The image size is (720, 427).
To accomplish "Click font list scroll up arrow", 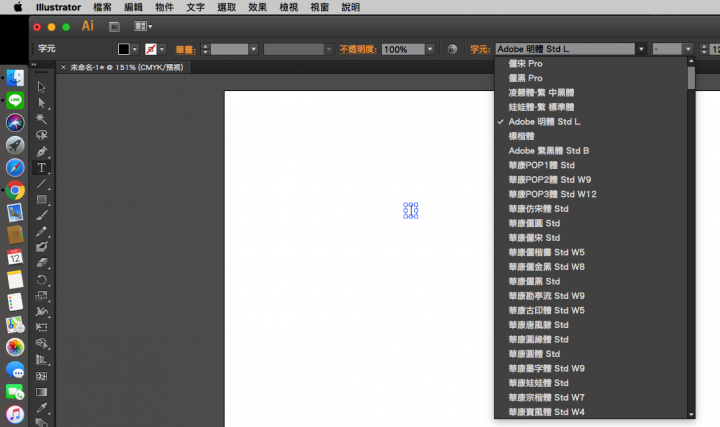I will click(x=691, y=61).
